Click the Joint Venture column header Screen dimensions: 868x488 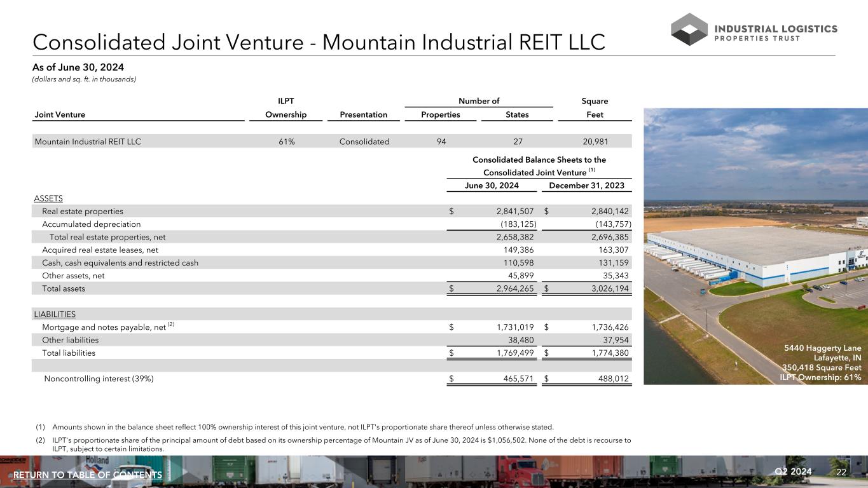click(60, 115)
